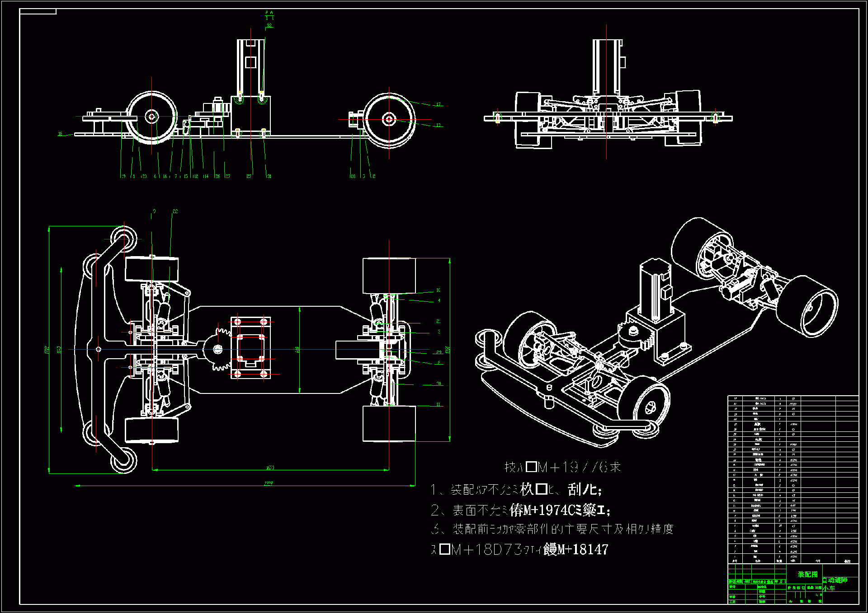The height and width of the screenshot is (613, 868).
Task: Click the 1782 vertical dimension on left
Action: pos(46,350)
